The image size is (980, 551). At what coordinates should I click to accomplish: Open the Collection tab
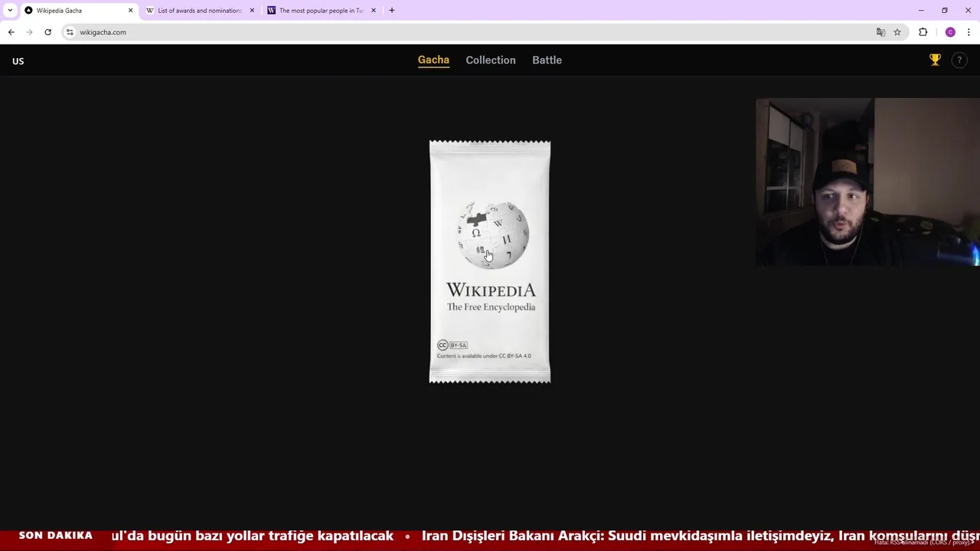click(491, 60)
